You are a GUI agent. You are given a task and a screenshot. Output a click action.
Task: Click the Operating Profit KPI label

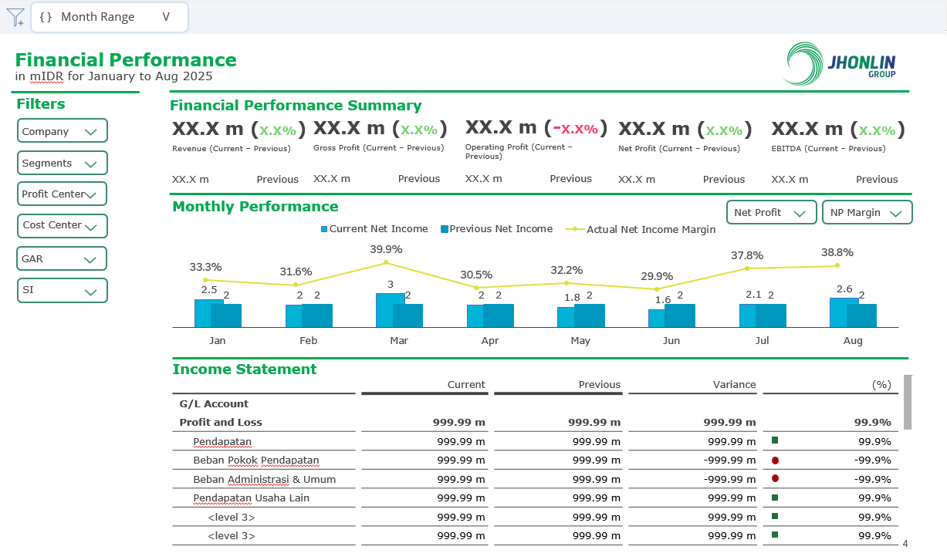tap(519, 151)
